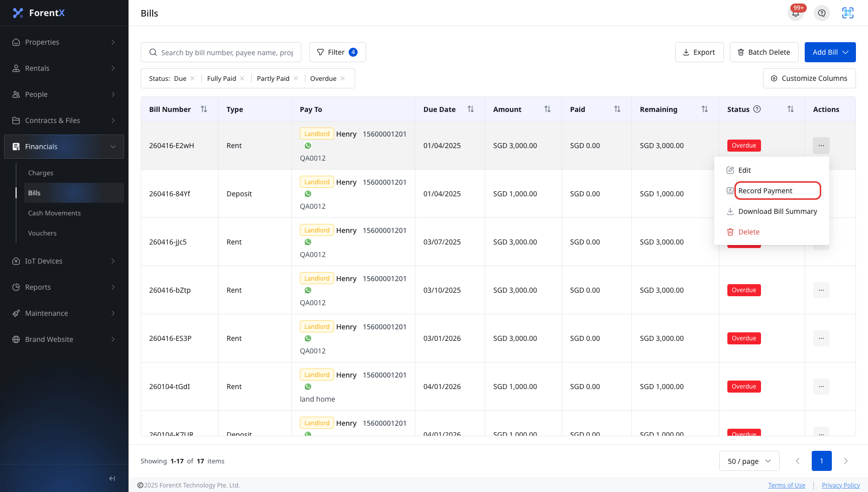Select Delete from the actions menu
This screenshot has width=868, height=492.
point(772,232)
